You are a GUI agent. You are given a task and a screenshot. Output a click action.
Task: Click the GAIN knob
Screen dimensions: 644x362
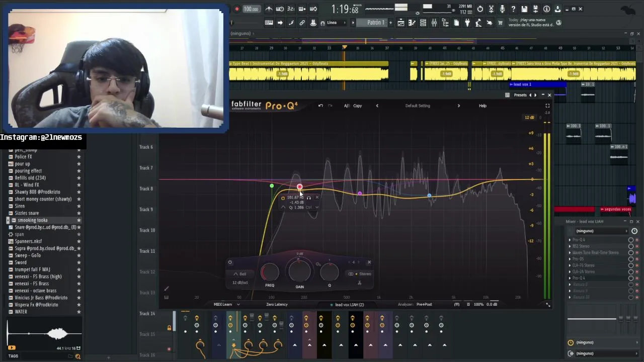click(299, 271)
